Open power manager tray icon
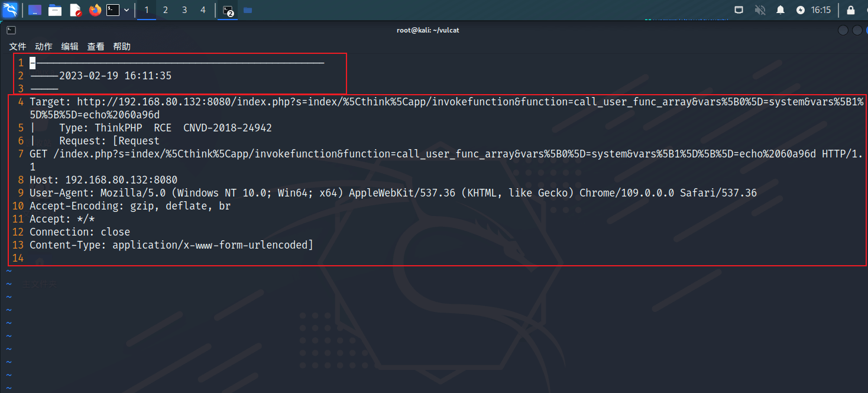 coord(801,10)
